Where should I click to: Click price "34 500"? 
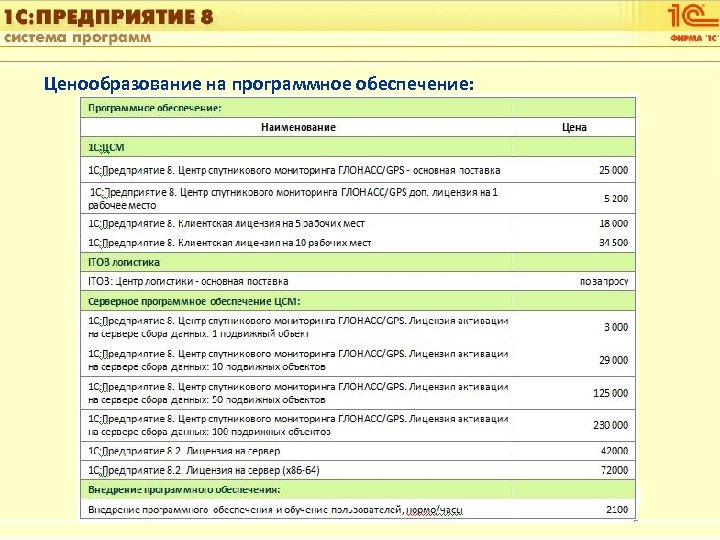click(x=613, y=242)
